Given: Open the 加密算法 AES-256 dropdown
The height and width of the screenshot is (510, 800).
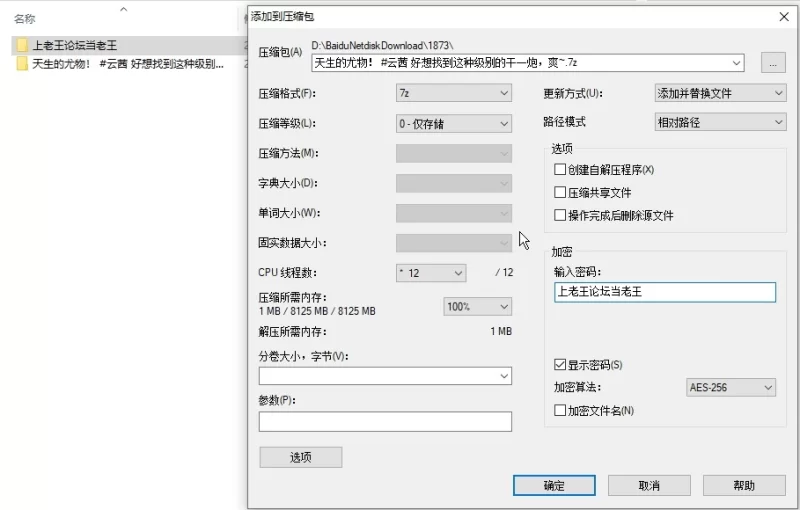Looking at the screenshot, I should coord(731,388).
